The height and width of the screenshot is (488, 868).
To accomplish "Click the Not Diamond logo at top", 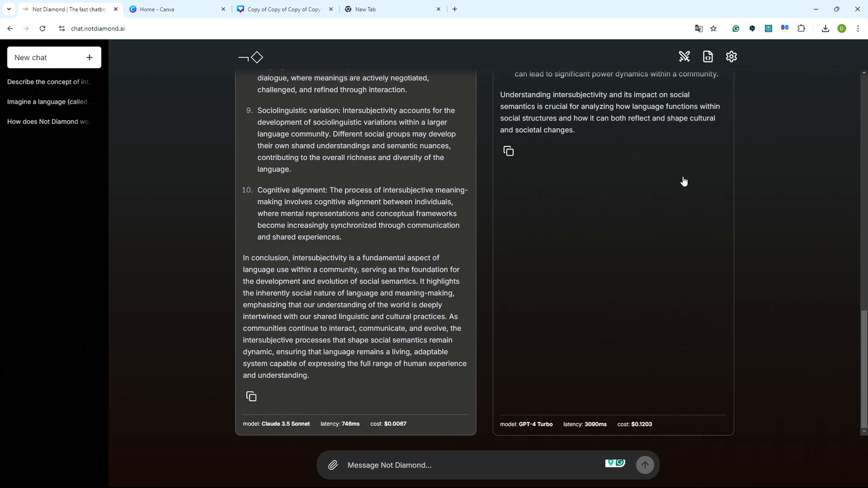I will [251, 57].
